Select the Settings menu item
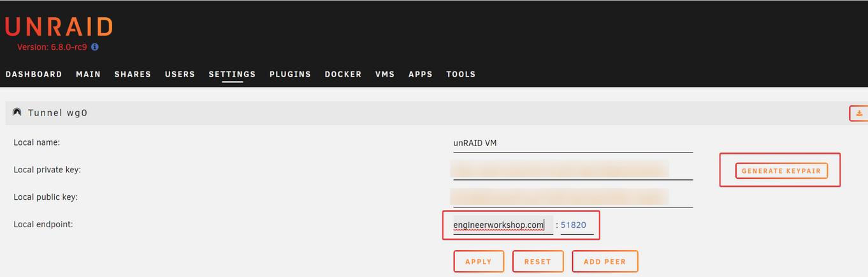868x277 pixels. [x=232, y=74]
